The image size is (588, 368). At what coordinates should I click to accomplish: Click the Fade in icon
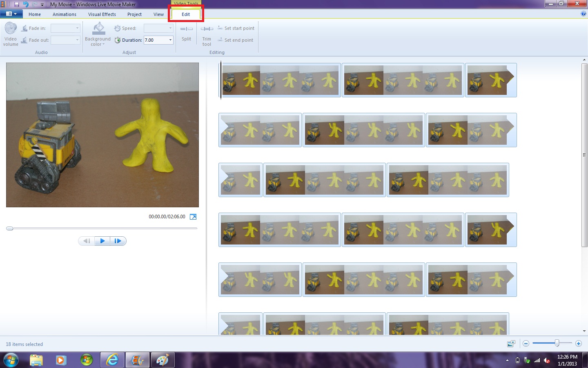tap(24, 28)
